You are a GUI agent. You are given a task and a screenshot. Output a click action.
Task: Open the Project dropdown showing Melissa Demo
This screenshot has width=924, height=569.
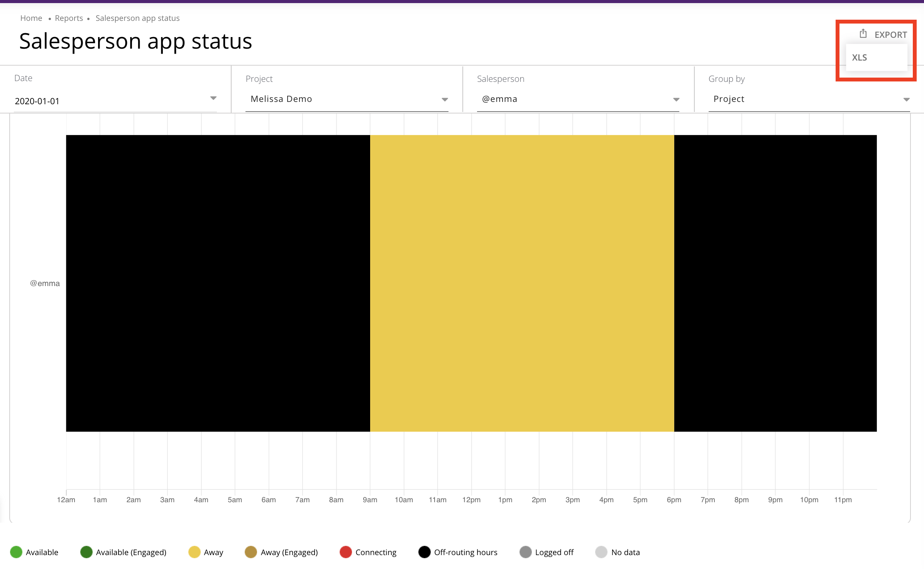pyautogui.click(x=347, y=99)
